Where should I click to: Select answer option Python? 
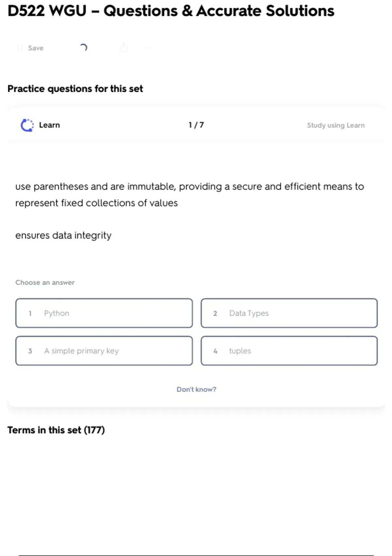click(x=104, y=313)
